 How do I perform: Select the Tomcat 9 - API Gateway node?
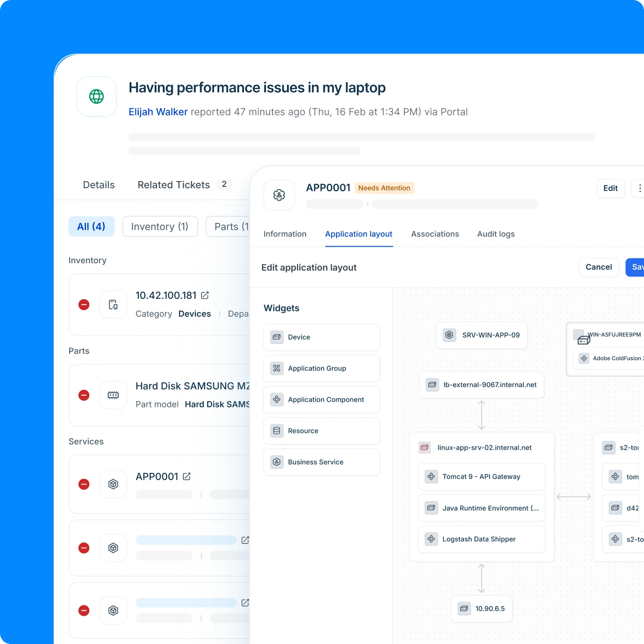pyautogui.click(x=482, y=477)
